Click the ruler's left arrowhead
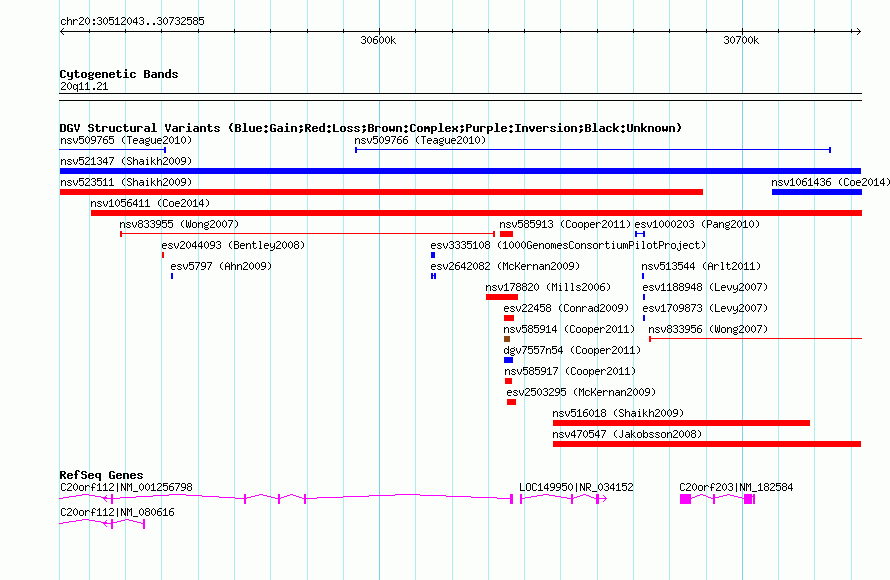Viewport: 890px width, 580px height. (62, 32)
